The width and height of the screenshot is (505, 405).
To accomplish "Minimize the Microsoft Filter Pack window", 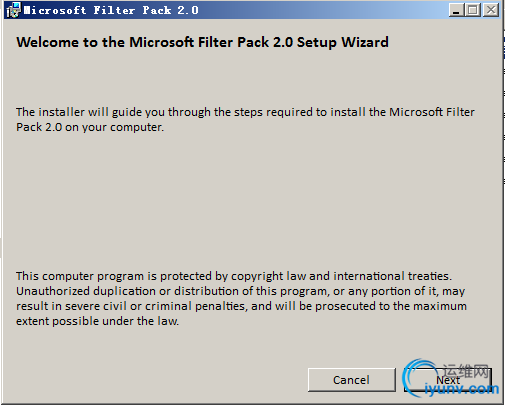I will click(456, 10).
